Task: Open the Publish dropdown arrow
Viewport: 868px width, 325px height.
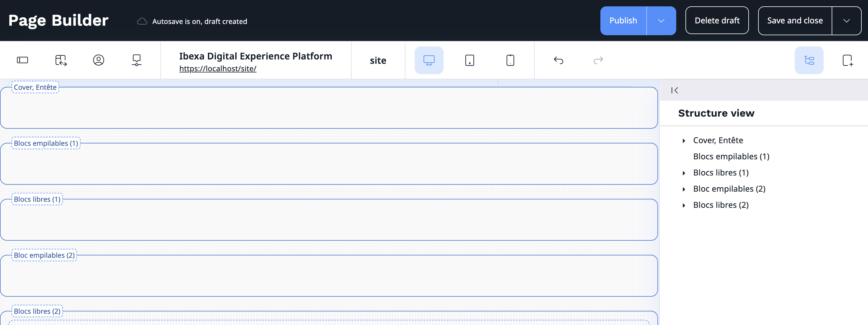Action: pos(661,20)
